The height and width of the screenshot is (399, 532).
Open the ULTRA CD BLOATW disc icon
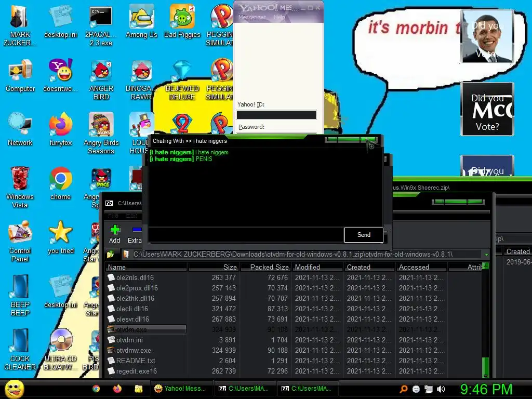(60, 350)
